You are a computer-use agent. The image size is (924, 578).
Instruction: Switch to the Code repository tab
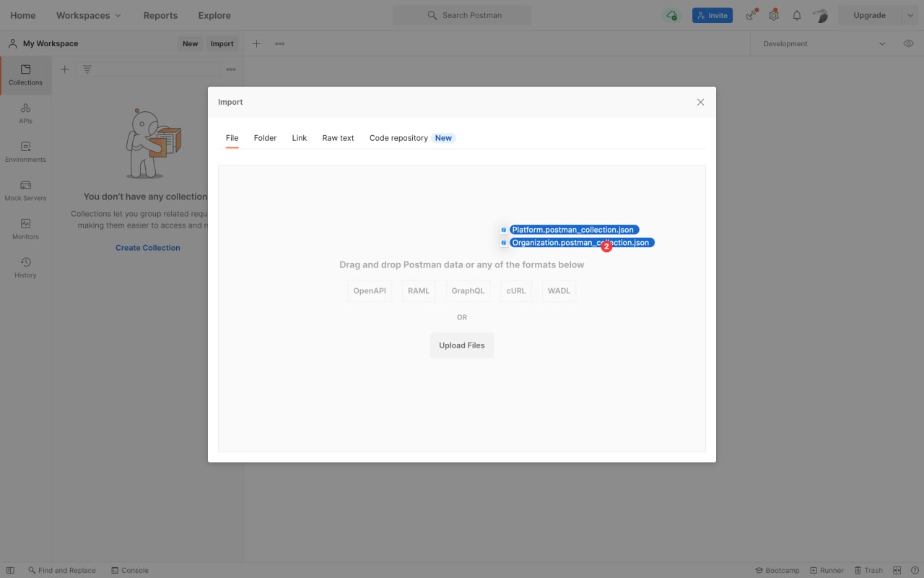pyautogui.click(x=412, y=138)
